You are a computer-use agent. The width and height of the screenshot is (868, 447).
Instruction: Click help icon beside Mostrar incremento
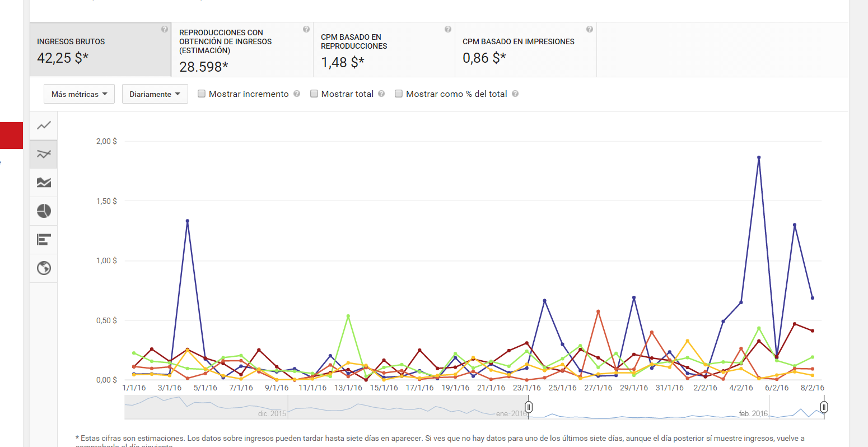pyautogui.click(x=297, y=94)
